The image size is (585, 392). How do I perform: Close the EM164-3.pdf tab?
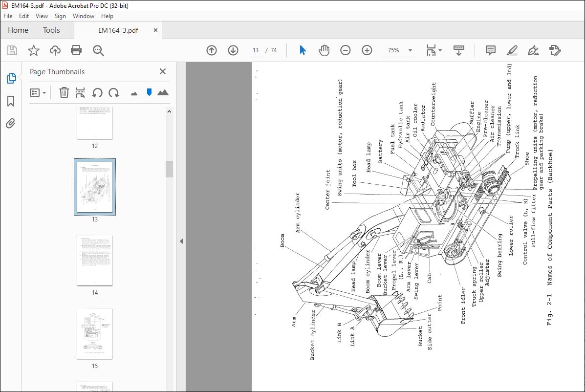(x=155, y=30)
